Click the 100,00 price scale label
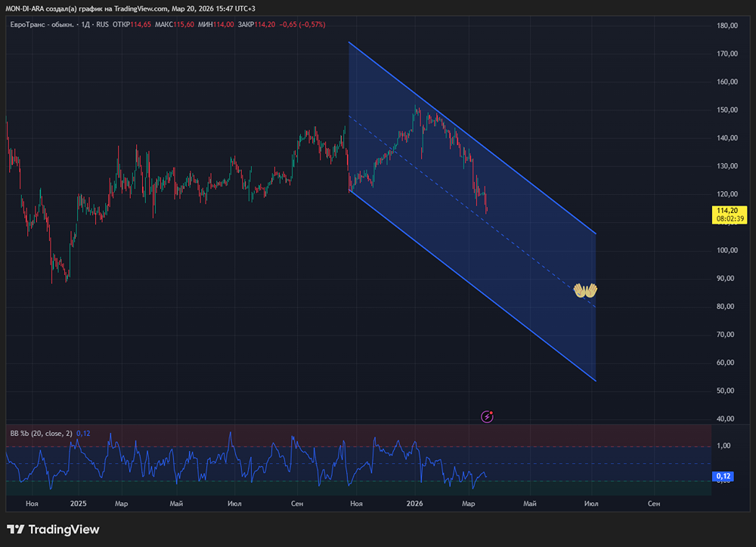Image resolution: width=756 pixels, height=547 pixels. click(x=727, y=250)
